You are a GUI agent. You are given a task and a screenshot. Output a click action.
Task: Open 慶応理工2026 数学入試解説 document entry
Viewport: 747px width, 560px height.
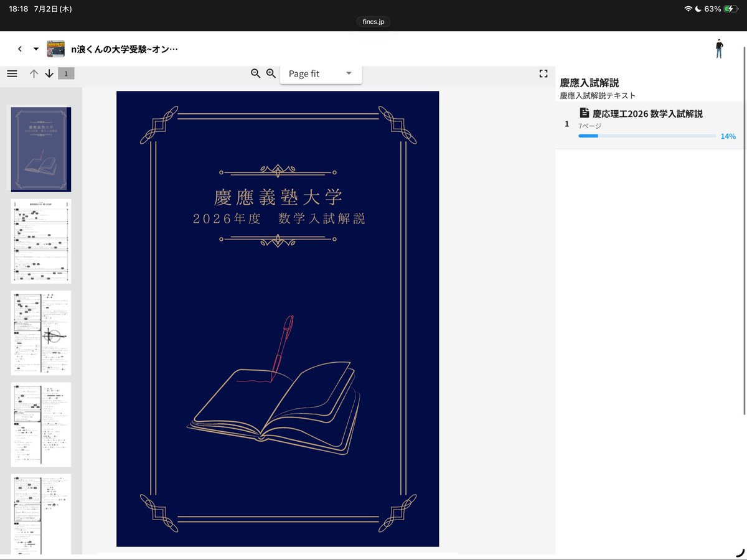coord(649,124)
